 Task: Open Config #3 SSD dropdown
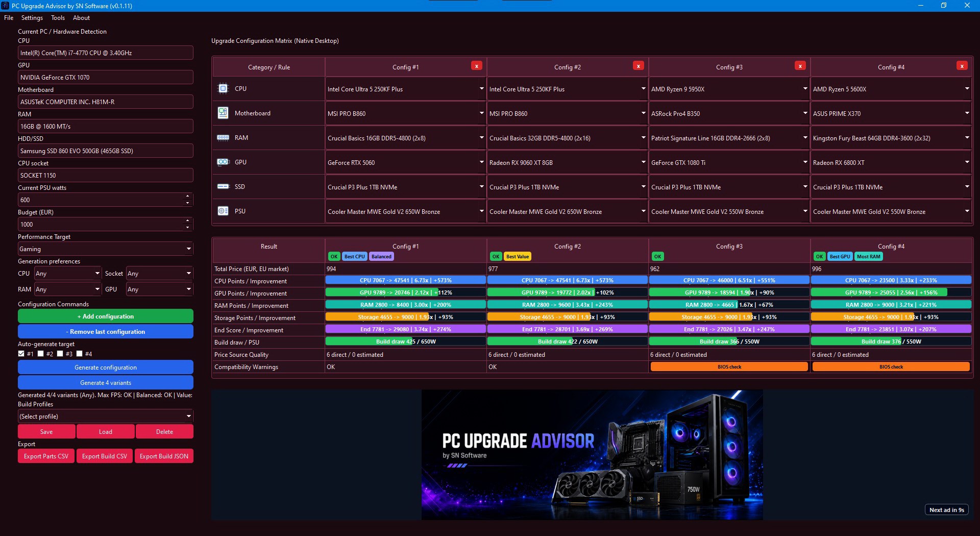click(x=729, y=187)
